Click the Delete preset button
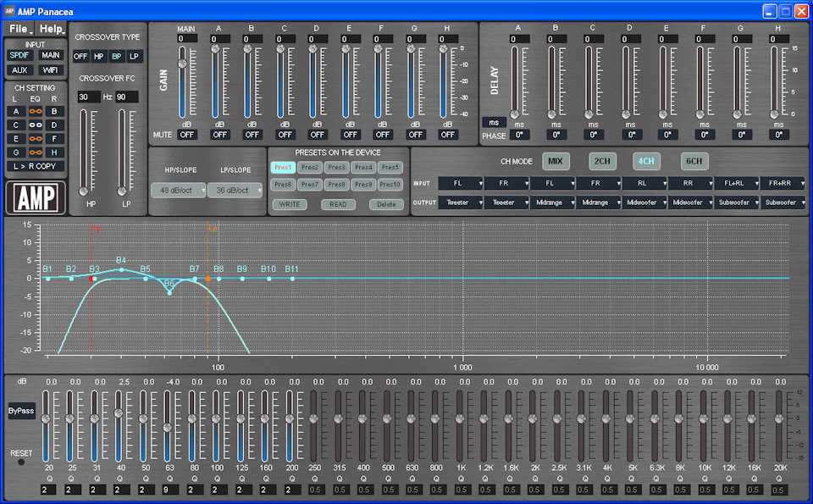This screenshot has width=813, height=504. pos(386,204)
